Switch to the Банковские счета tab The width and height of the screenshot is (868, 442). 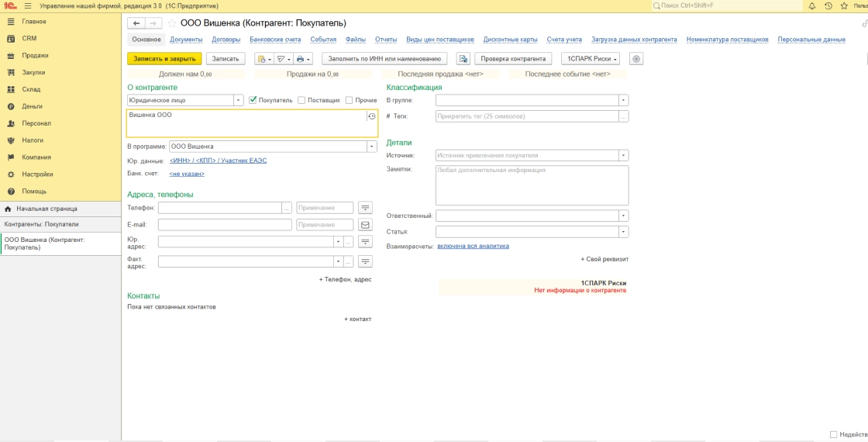pos(275,40)
